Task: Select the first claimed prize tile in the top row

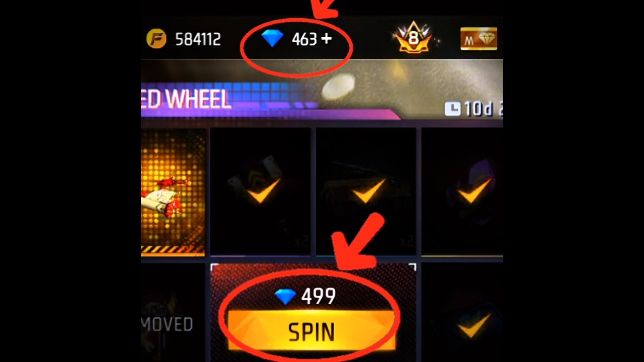Action: click(260, 191)
